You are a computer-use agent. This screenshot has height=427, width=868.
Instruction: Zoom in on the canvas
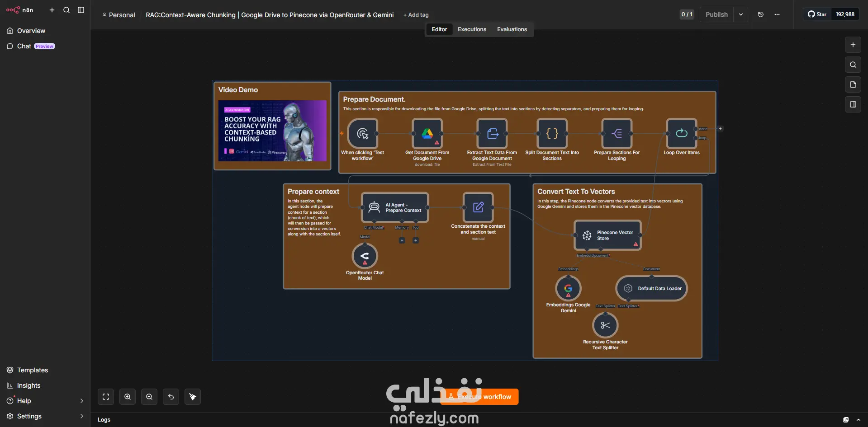click(x=128, y=397)
